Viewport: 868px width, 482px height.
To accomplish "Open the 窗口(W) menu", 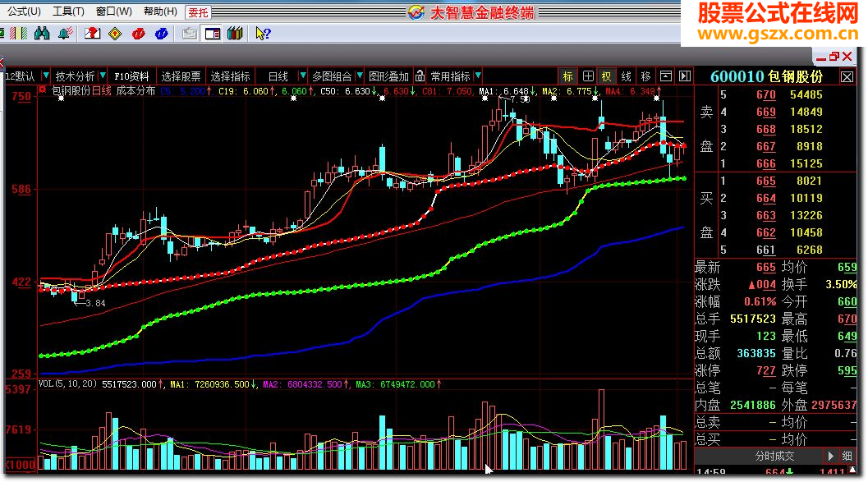I will pos(113,11).
